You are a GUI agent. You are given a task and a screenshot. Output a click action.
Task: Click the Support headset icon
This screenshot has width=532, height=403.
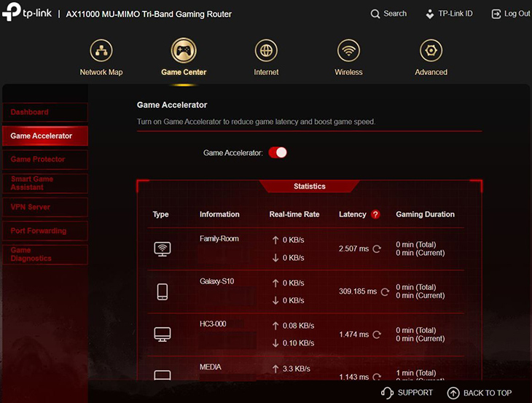click(387, 393)
